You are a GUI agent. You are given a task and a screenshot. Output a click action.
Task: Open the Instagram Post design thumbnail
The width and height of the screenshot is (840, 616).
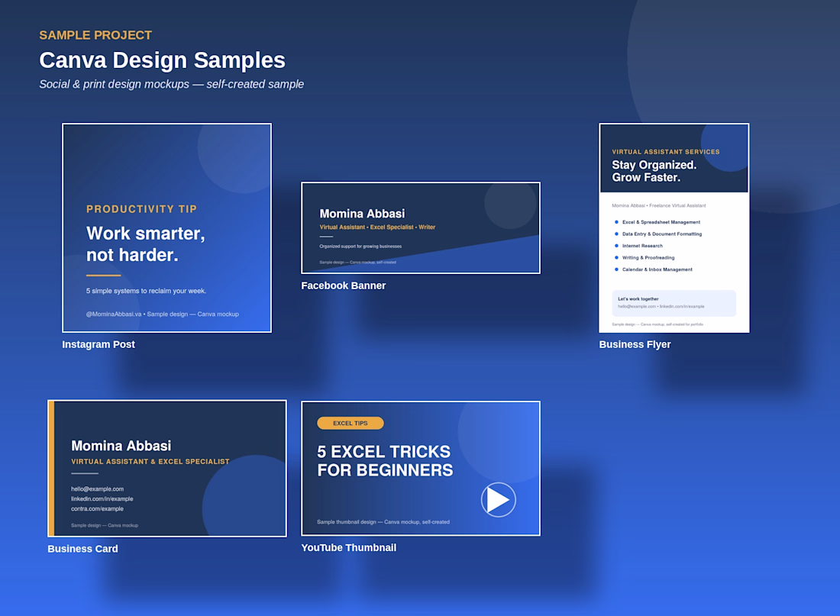point(166,227)
